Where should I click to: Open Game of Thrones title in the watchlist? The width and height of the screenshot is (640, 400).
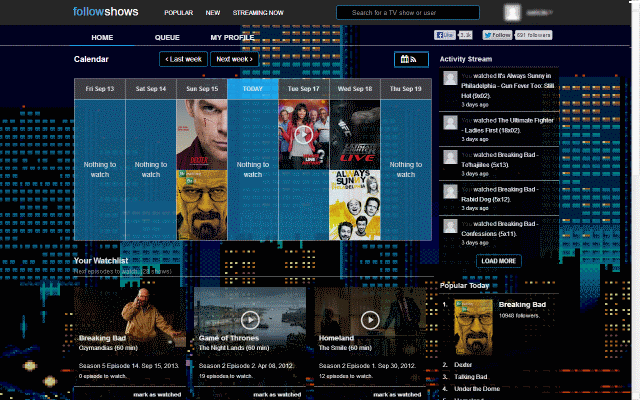229,338
